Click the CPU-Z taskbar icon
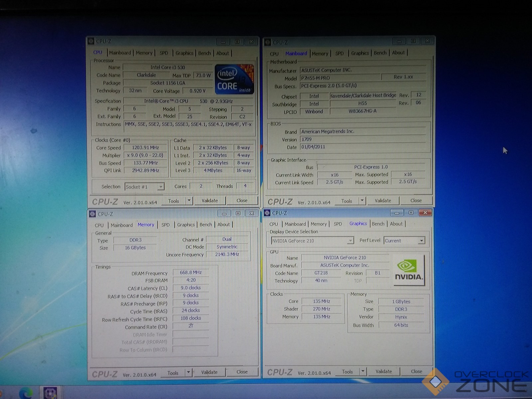This screenshot has width=532, height=399. pyautogui.click(x=51, y=393)
